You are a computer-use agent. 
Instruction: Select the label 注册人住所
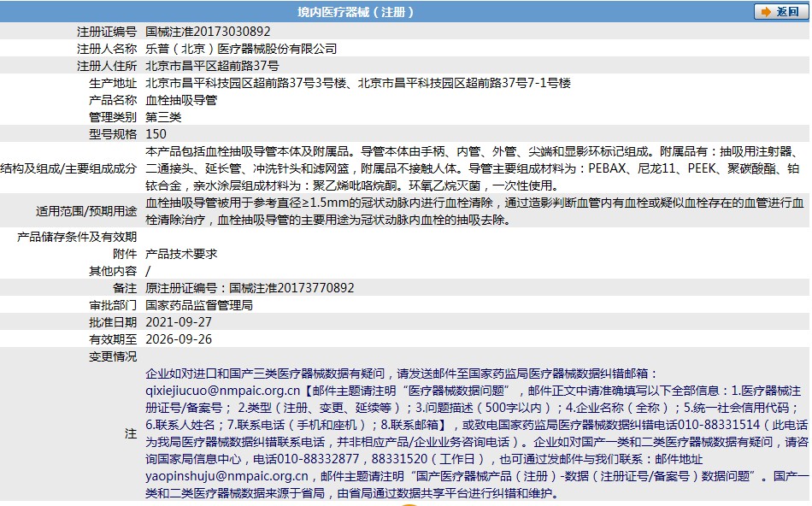(x=107, y=66)
